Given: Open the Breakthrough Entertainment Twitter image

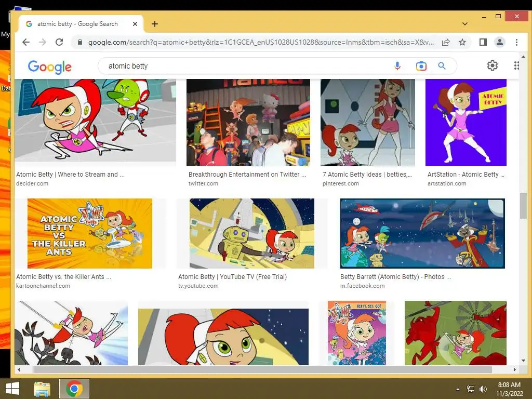Looking at the screenshot, I should click(248, 123).
